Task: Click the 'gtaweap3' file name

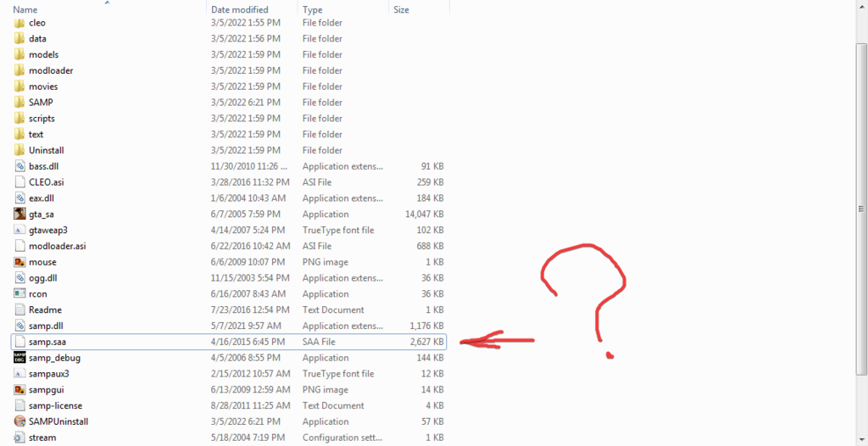Action: (48, 230)
